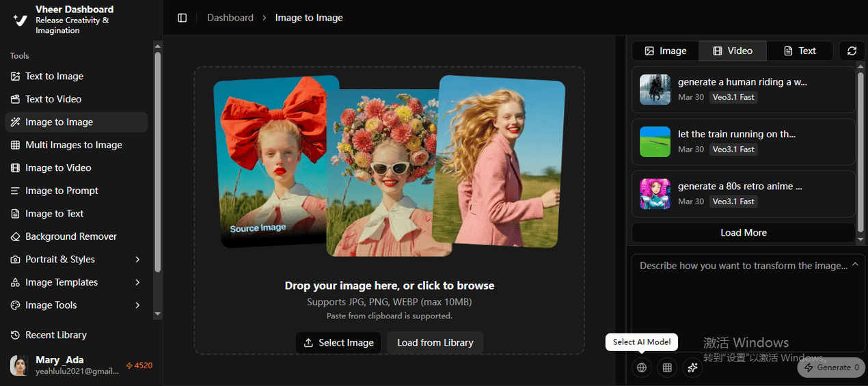
Task: Click 'generate a human riding a w...' entry
Action: pyautogui.click(x=744, y=89)
